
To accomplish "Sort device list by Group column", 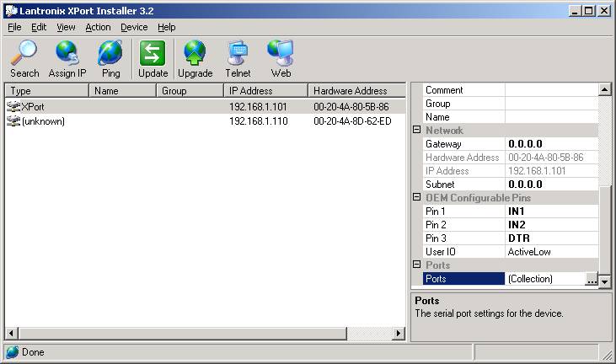I will click(190, 91).
